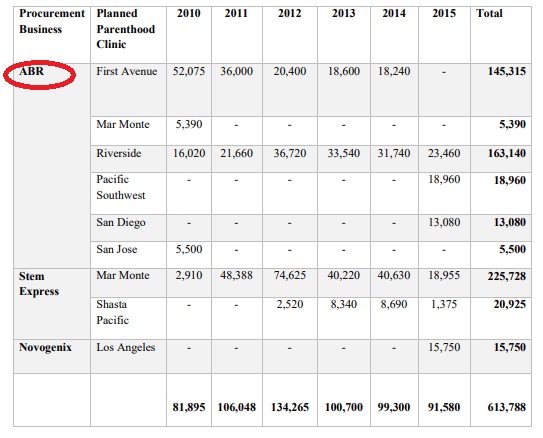Click the Procurement Business column header
543x438 pixels.
tap(52, 21)
